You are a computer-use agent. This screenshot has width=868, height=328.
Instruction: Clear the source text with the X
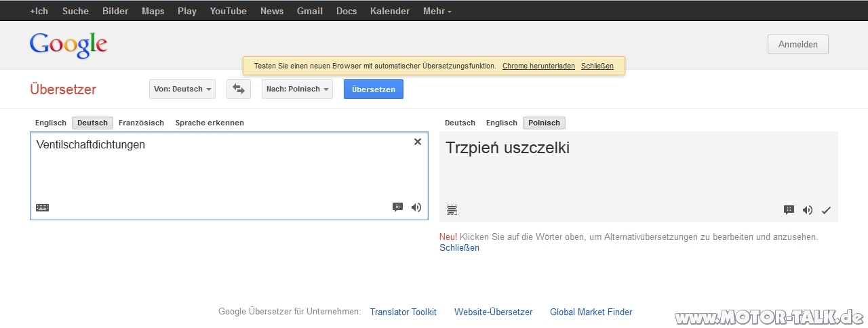point(418,142)
